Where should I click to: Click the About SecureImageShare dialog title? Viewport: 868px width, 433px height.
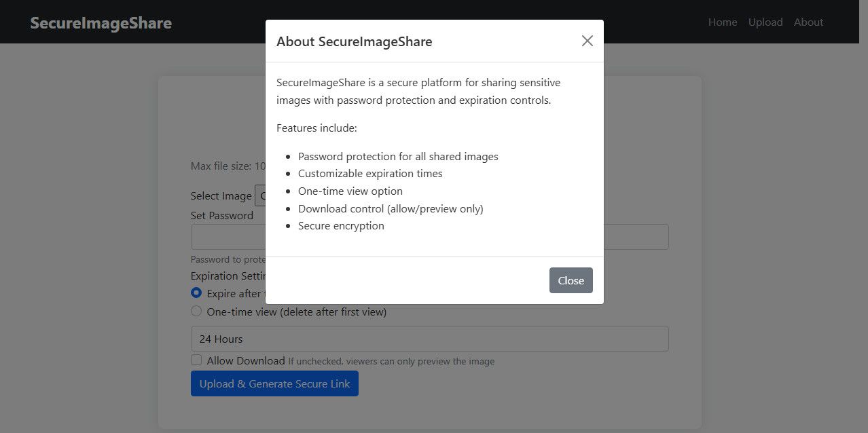coord(354,41)
